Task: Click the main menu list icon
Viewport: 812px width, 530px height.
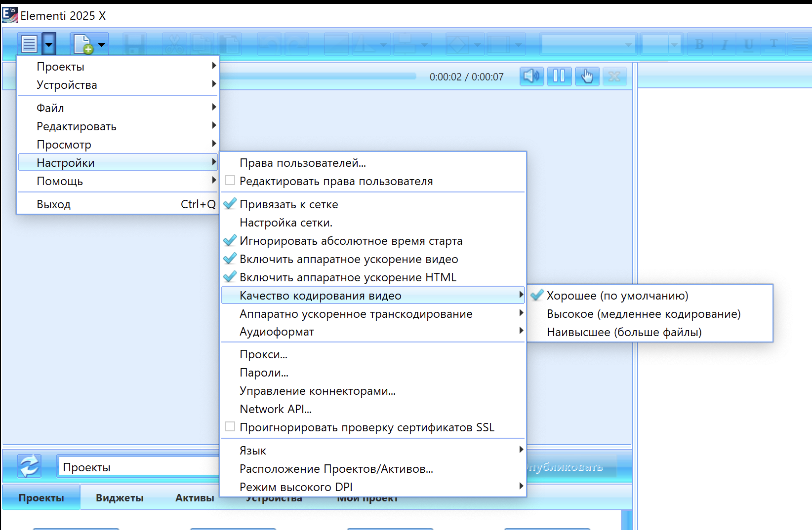Action: tap(29, 44)
